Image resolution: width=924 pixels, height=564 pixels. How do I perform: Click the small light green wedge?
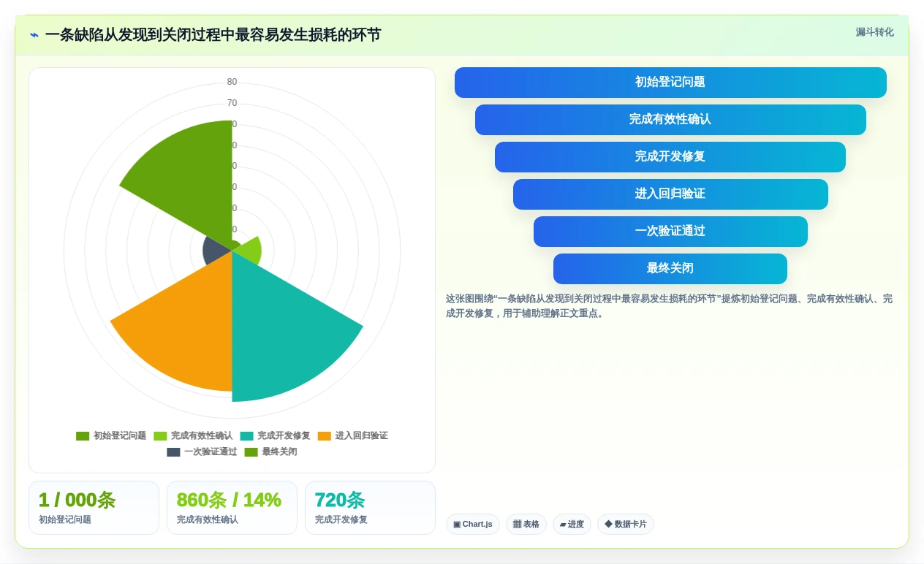coord(249,252)
